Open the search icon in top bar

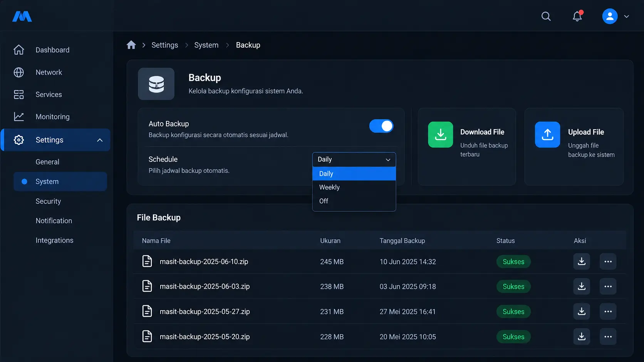[x=546, y=16]
